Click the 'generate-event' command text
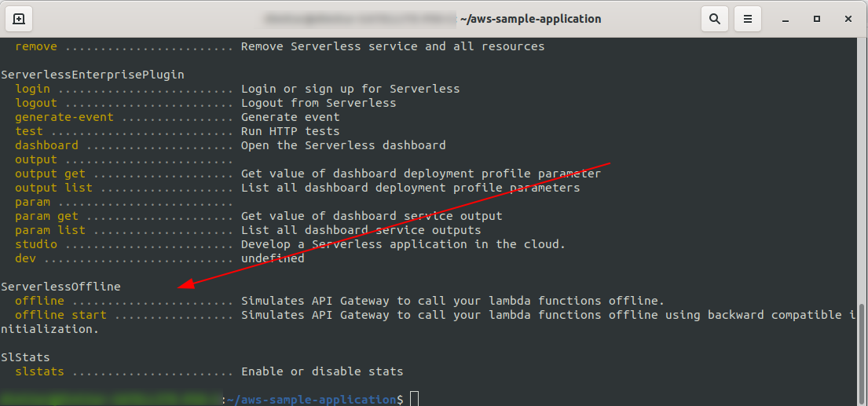 point(64,117)
